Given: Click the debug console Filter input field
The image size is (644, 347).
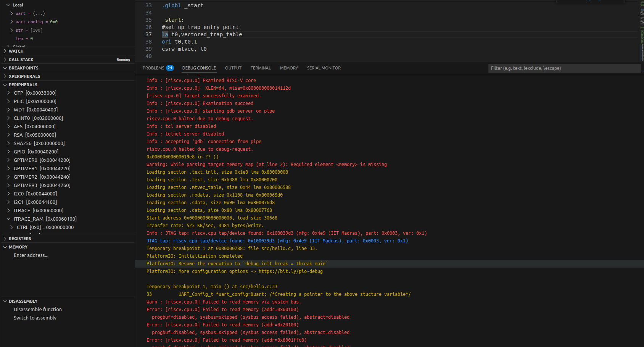Looking at the screenshot, I should [x=564, y=68].
